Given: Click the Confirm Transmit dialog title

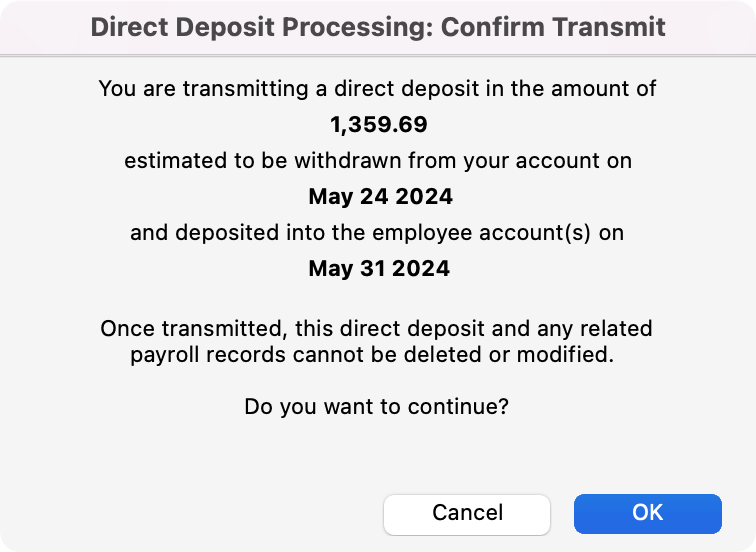Looking at the screenshot, I should [378, 26].
